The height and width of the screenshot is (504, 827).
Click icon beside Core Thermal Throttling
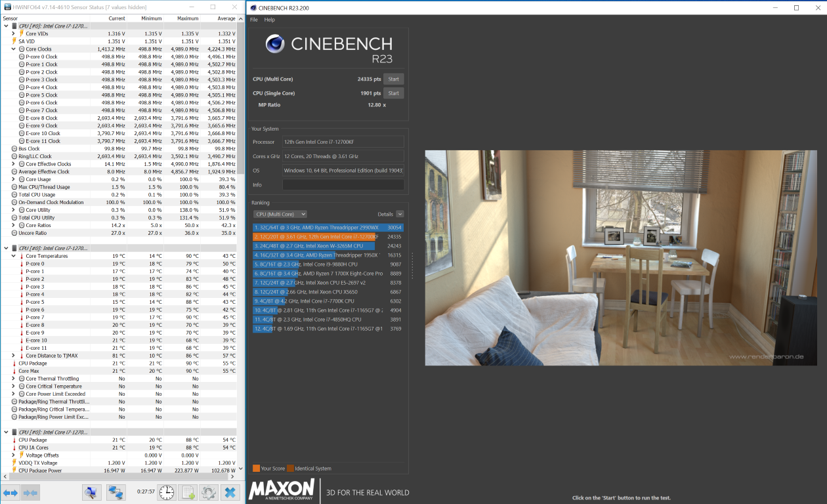[x=22, y=379]
